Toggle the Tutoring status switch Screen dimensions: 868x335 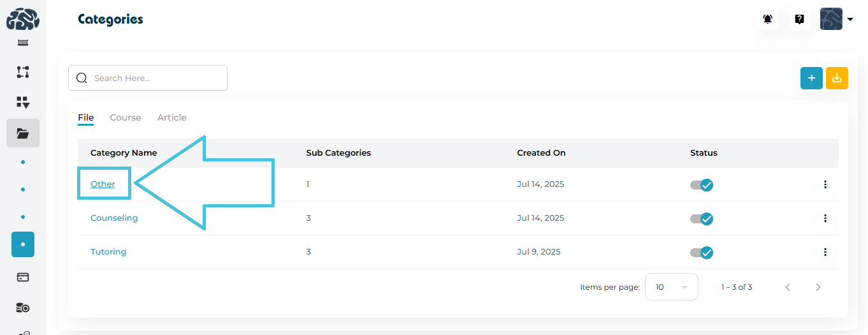[702, 253]
